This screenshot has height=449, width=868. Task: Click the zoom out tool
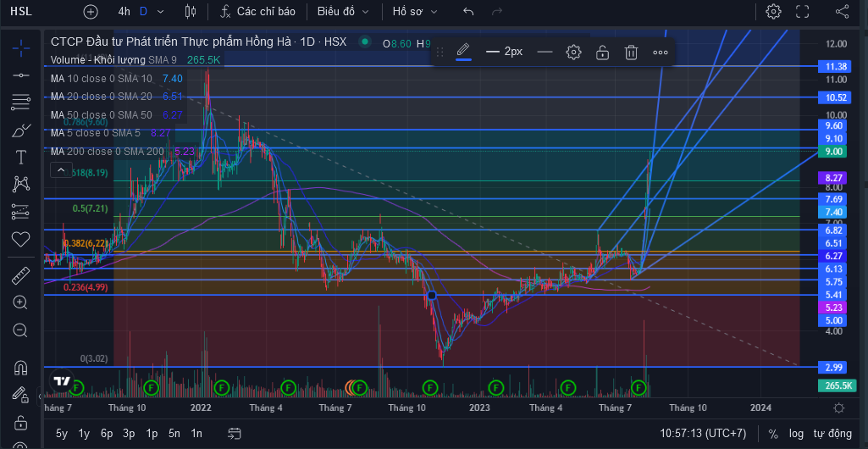(x=21, y=330)
